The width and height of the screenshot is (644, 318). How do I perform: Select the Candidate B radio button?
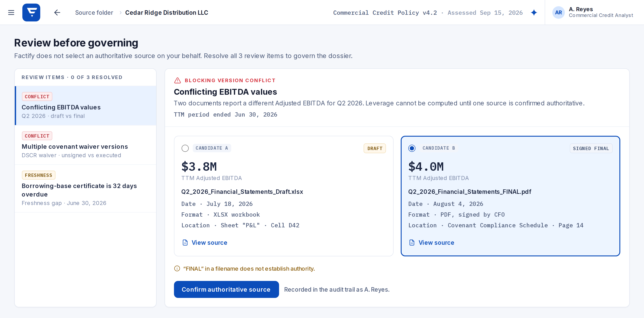coord(412,148)
